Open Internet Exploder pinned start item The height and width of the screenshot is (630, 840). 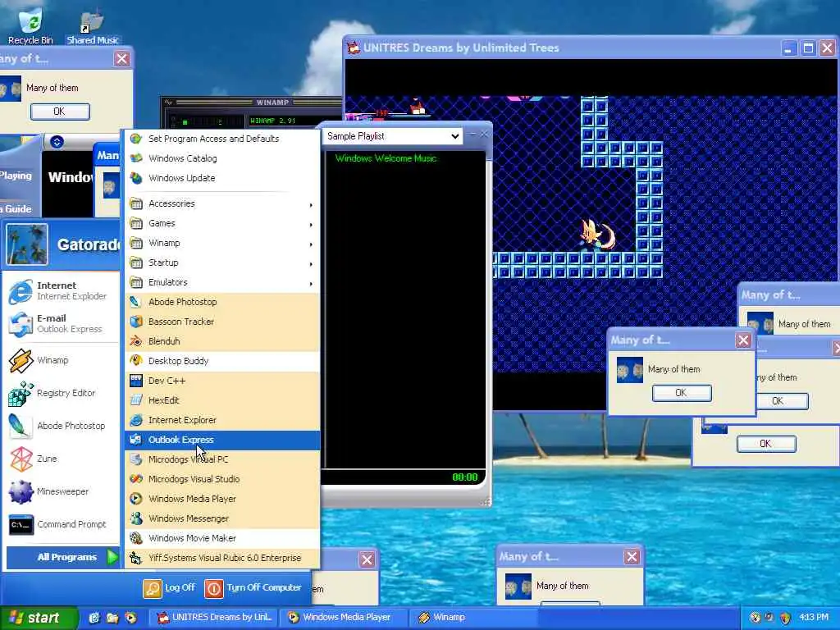tap(62, 291)
